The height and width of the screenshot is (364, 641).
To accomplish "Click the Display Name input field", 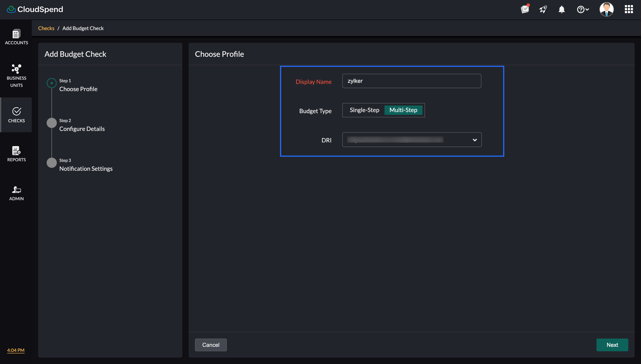I will coord(411,81).
